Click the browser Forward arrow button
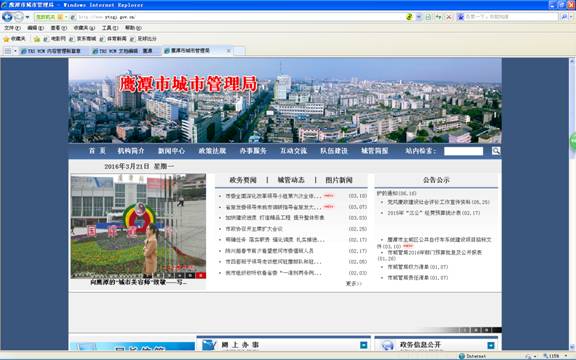This screenshot has height=360, width=576. (x=18, y=17)
